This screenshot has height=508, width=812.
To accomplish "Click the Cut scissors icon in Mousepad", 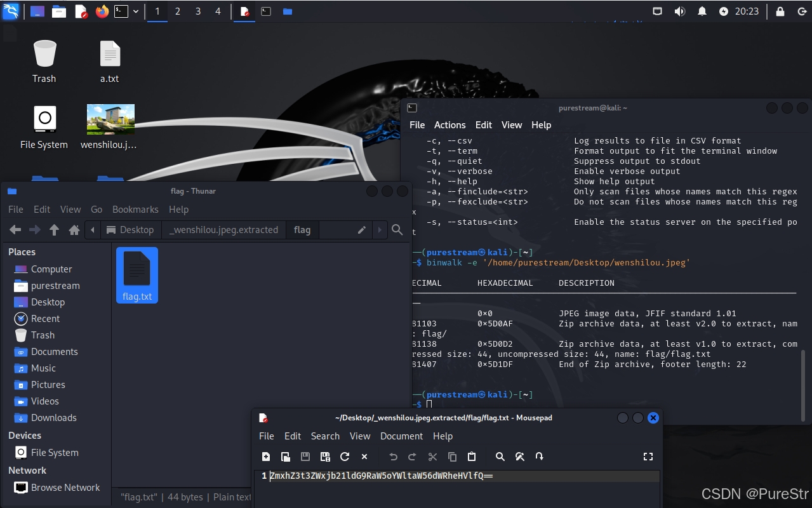I will click(x=432, y=457).
